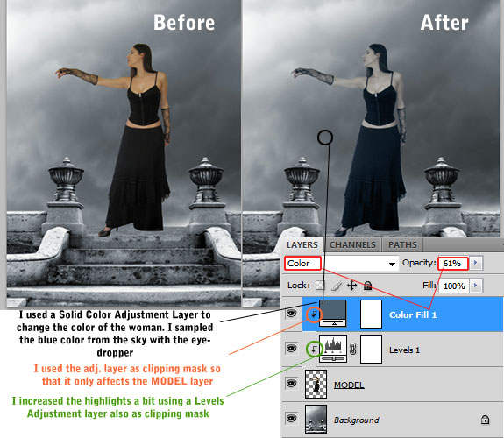Toggle lock position move icon

tap(352, 286)
